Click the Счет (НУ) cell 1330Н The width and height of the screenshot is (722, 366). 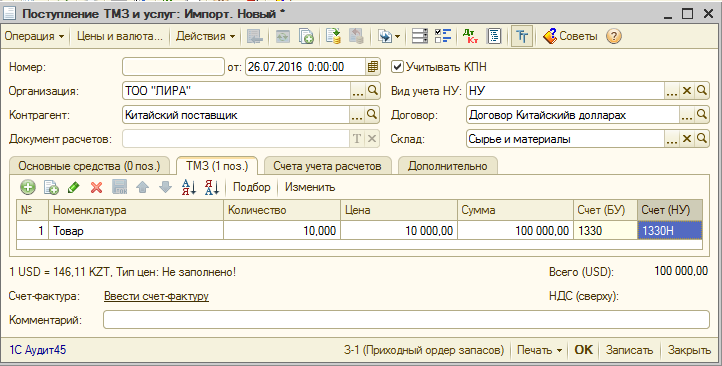(670, 230)
